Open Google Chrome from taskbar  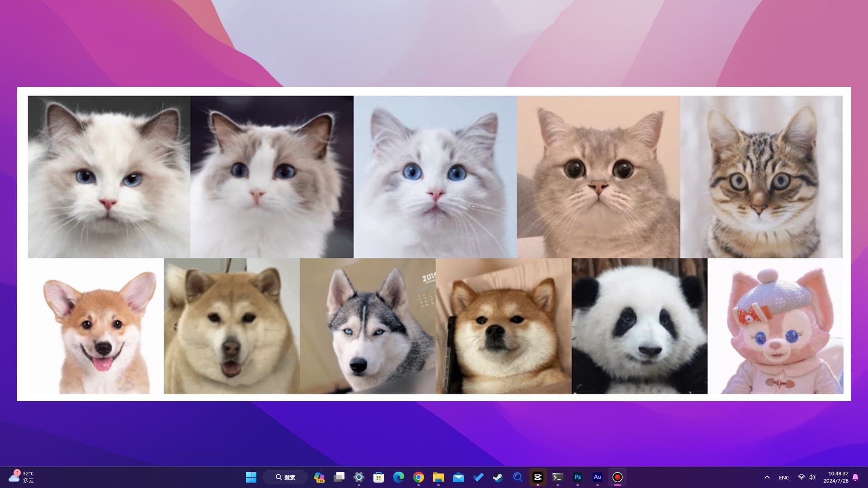pos(419,477)
